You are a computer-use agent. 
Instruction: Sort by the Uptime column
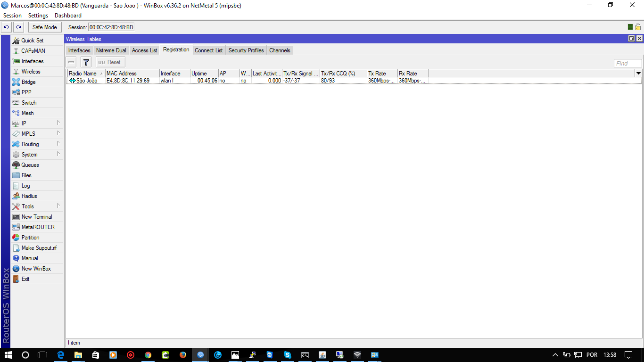click(x=205, y=74)
